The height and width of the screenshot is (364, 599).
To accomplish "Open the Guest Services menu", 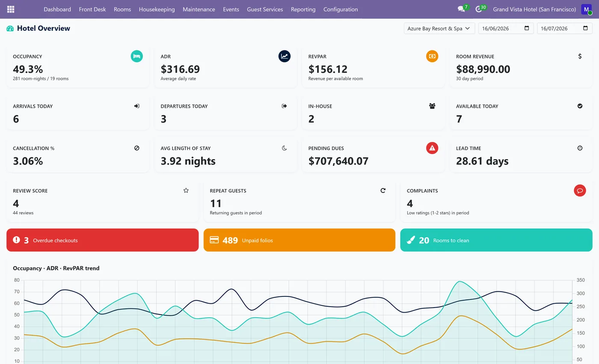I will pyautogui.click(x=265, y=9).
